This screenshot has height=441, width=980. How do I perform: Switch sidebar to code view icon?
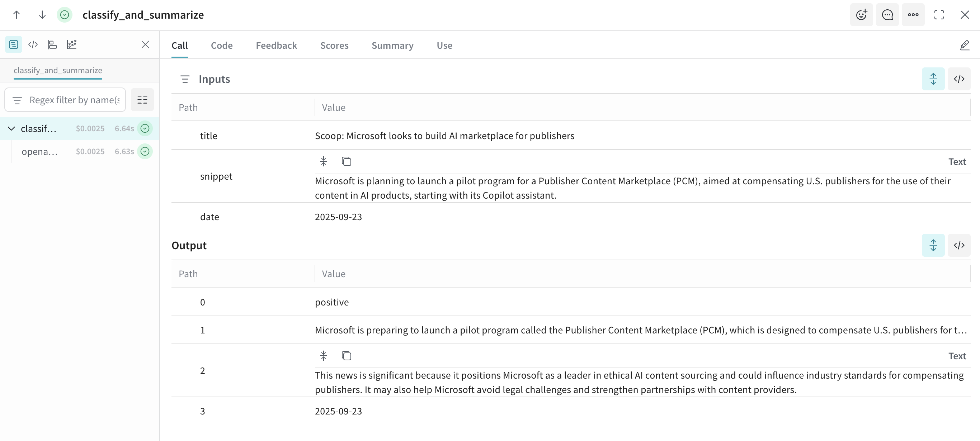pos(33,44)
